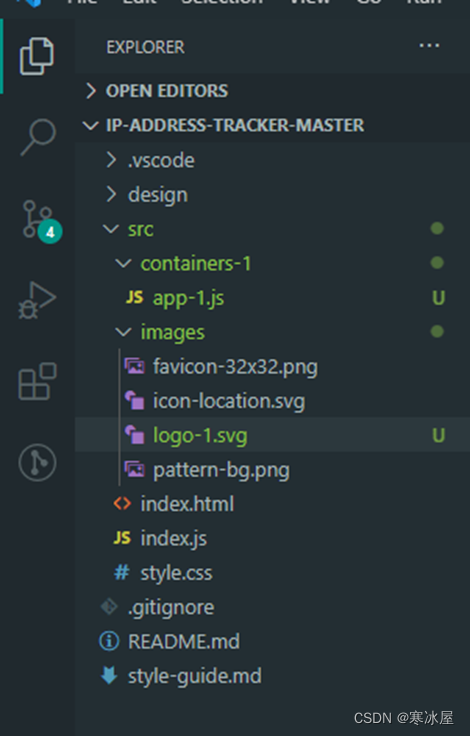Open the git graph circle icon

pyautogui.click(x=37, y=463)
